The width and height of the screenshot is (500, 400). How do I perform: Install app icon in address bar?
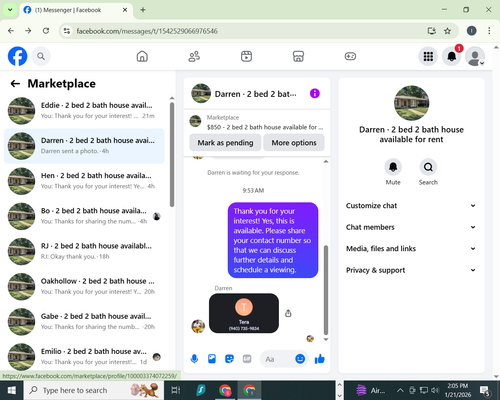click(432, 31)
